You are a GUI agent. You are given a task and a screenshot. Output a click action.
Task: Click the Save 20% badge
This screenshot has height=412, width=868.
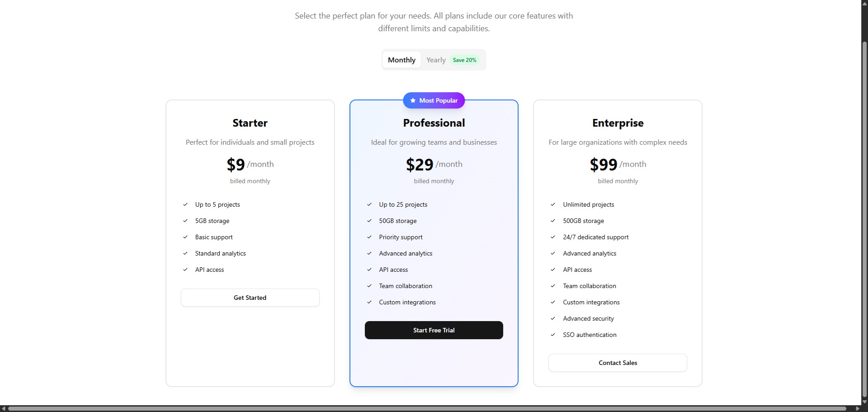pyautogui.click(x=464, y=60)
